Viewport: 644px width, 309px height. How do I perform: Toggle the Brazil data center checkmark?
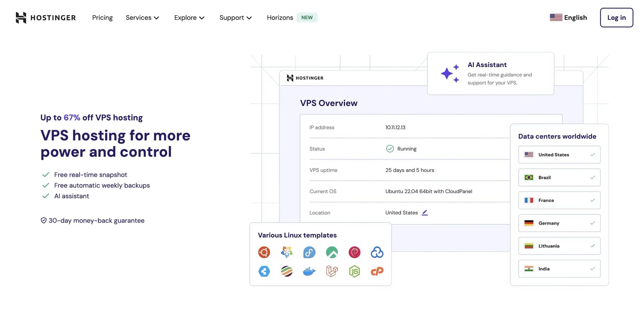pos(592,177)
